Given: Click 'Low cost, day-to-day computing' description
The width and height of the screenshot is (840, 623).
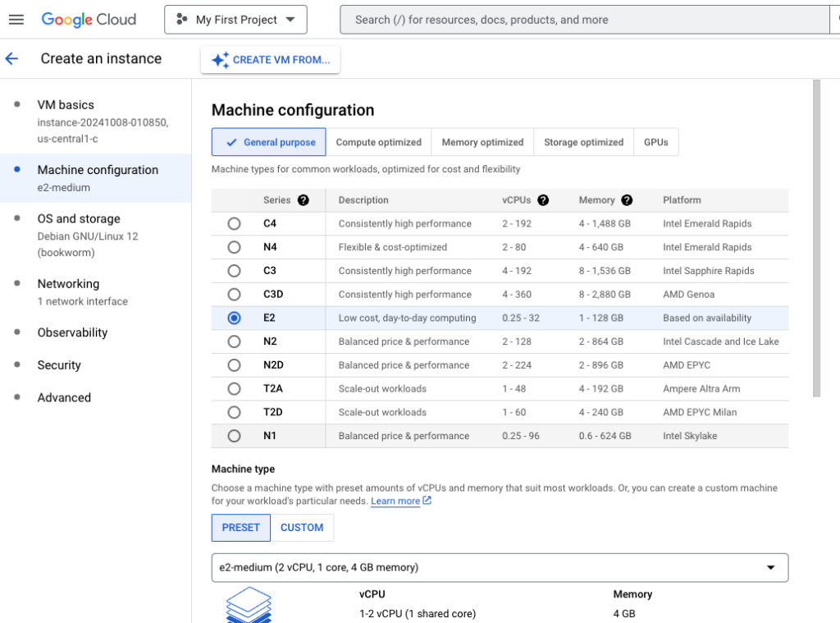Looking at the screenshot, I should 407,318.
